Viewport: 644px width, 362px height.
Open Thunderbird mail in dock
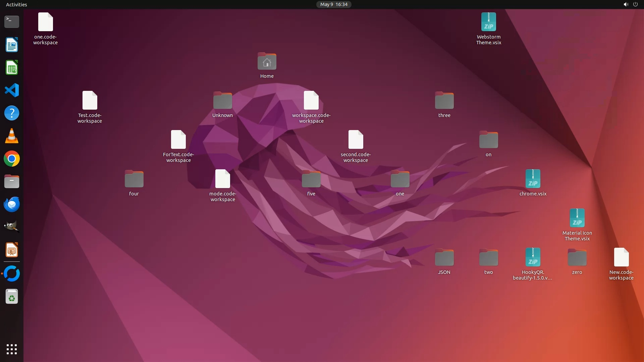point(12,204)
